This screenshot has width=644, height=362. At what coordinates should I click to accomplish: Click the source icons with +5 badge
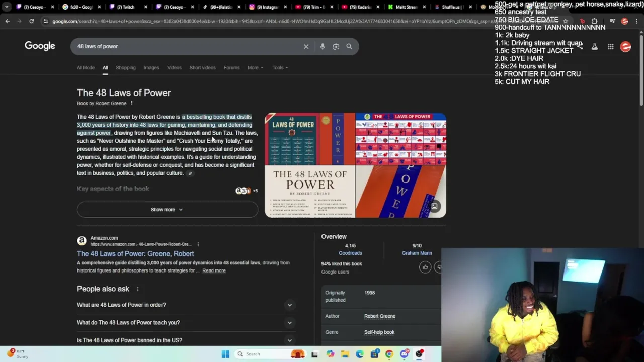247,191
